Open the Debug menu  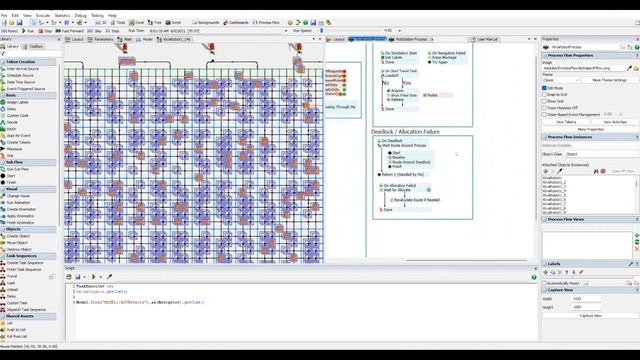tap(80, 16)
